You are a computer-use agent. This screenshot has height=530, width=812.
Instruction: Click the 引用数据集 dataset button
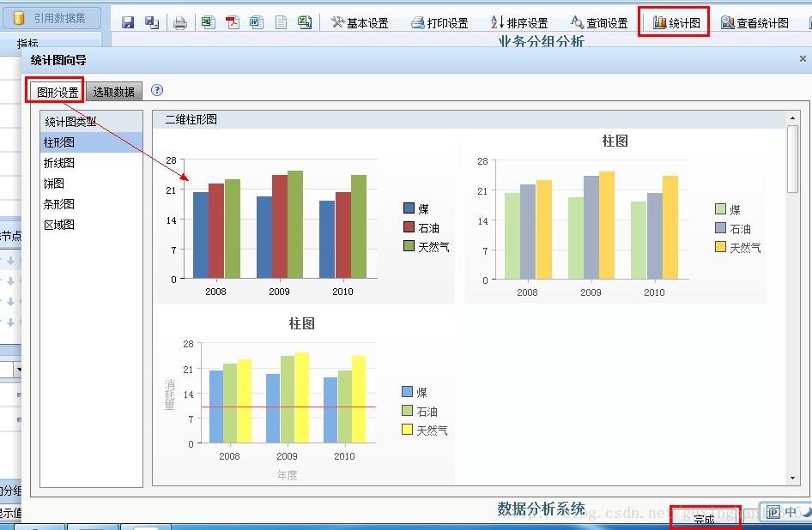(51, 18)
